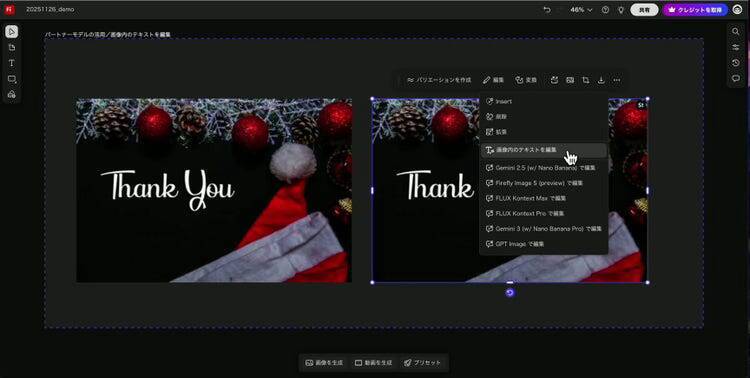Click the 編集 pencil edit button
Screen dimensions: 750x378
[x=494, y=80]
